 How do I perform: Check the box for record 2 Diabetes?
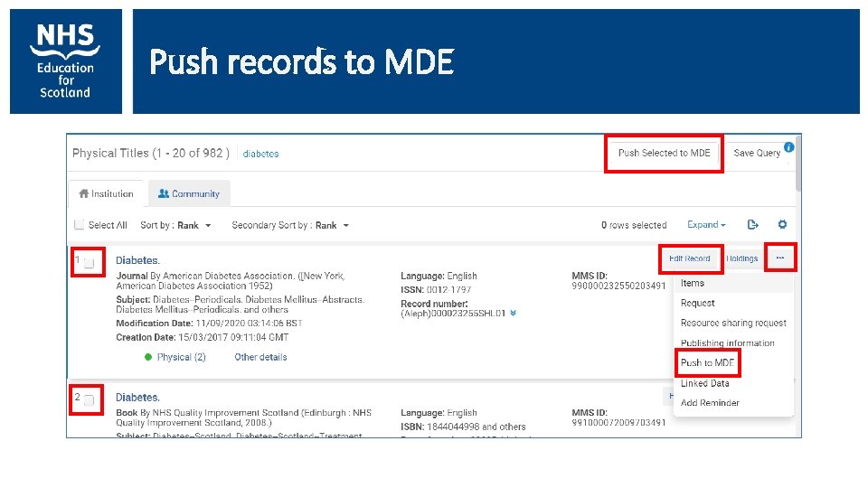(90, 400)
